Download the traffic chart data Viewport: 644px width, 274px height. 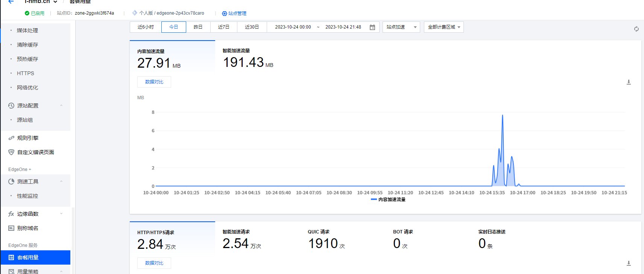point(628,82)
